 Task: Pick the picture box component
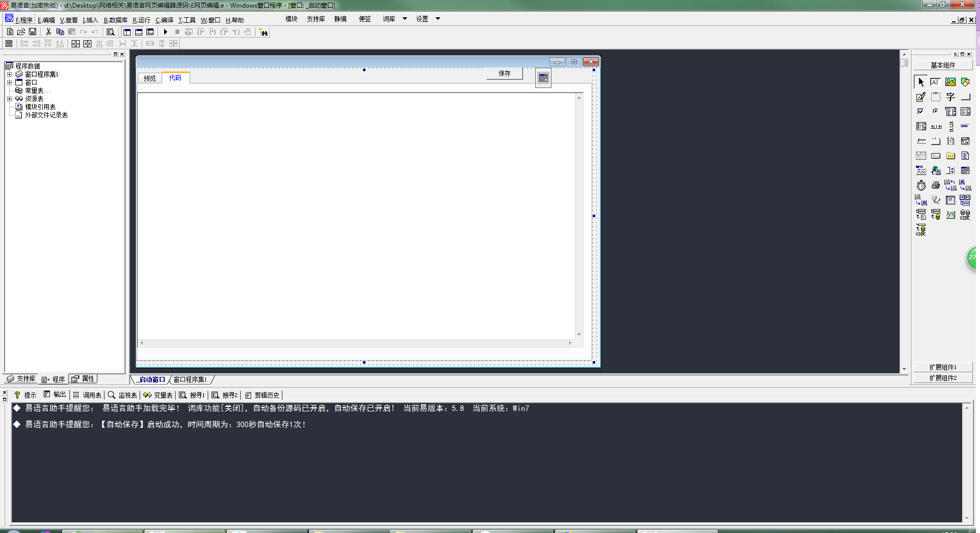click(951, 82)
